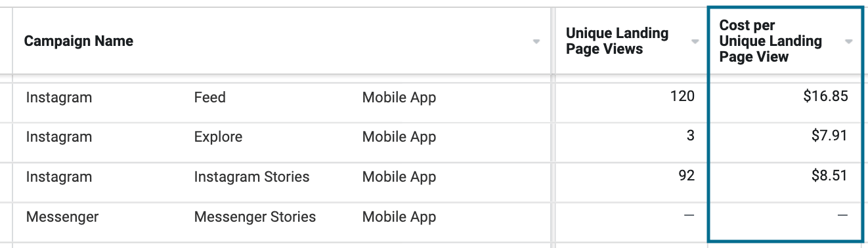The image size is (868, 248).
Task: Select the Instagram Explore row platform cell
Action: pos(59,137)
